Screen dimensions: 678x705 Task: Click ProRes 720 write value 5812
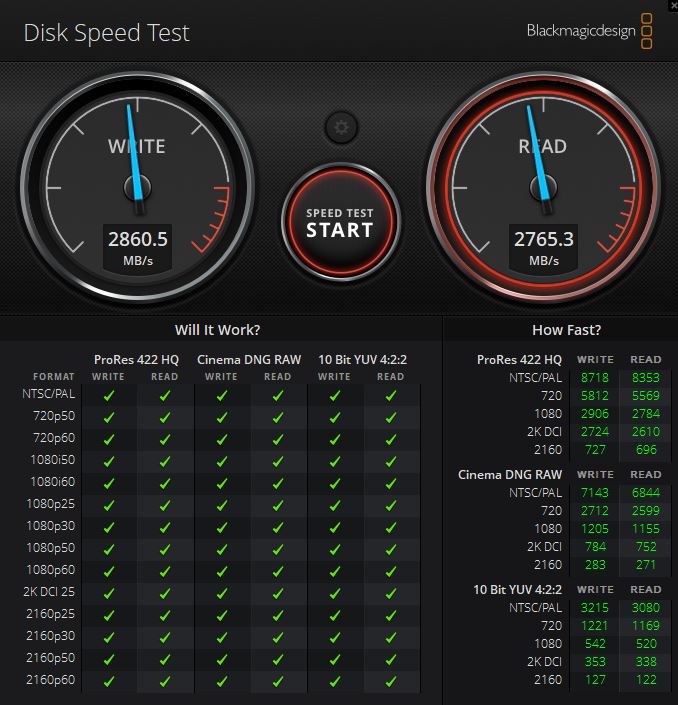(x=594, y=396)
